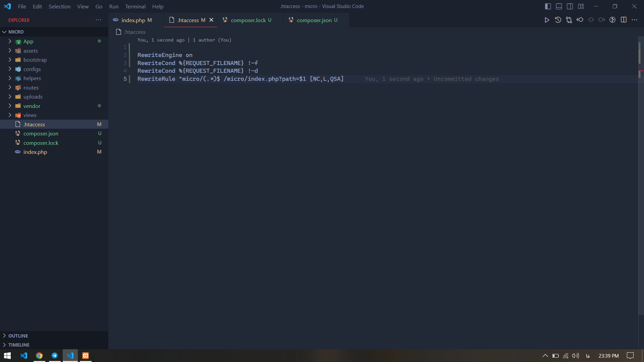Expand the vendor folder
This screenshot has height=362, width=644.
tap(54, 106)
